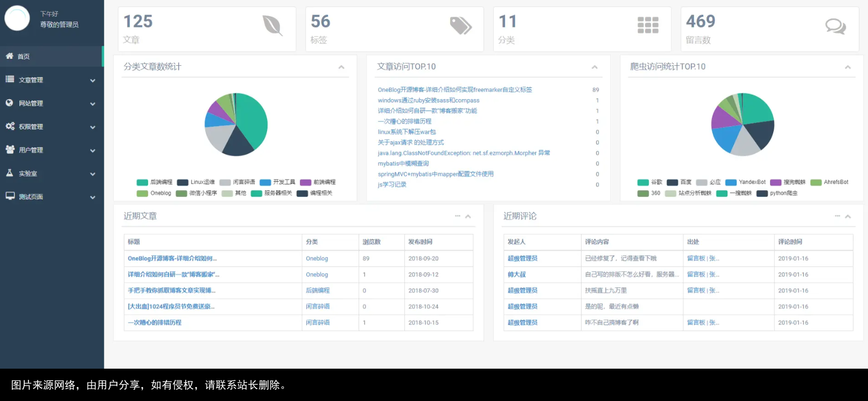Open js学习记录 link
868x401 pixels.
[392, 184]
